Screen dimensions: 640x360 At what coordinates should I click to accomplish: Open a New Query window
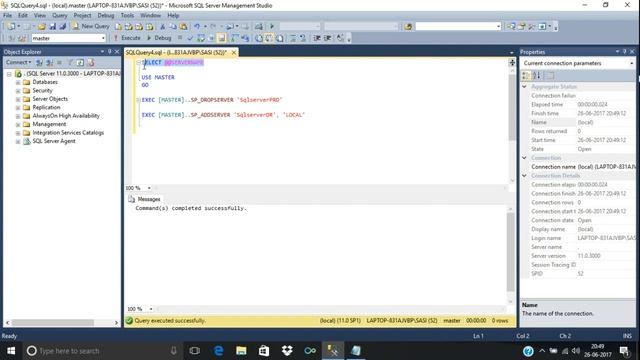(x=91, y=26)
